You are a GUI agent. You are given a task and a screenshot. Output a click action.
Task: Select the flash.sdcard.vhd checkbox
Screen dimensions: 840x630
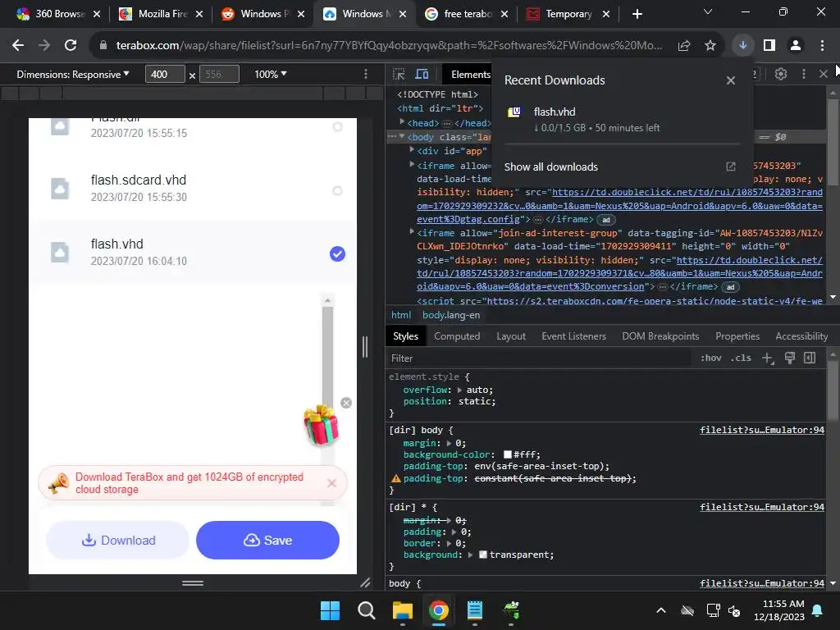coord(337,190)
